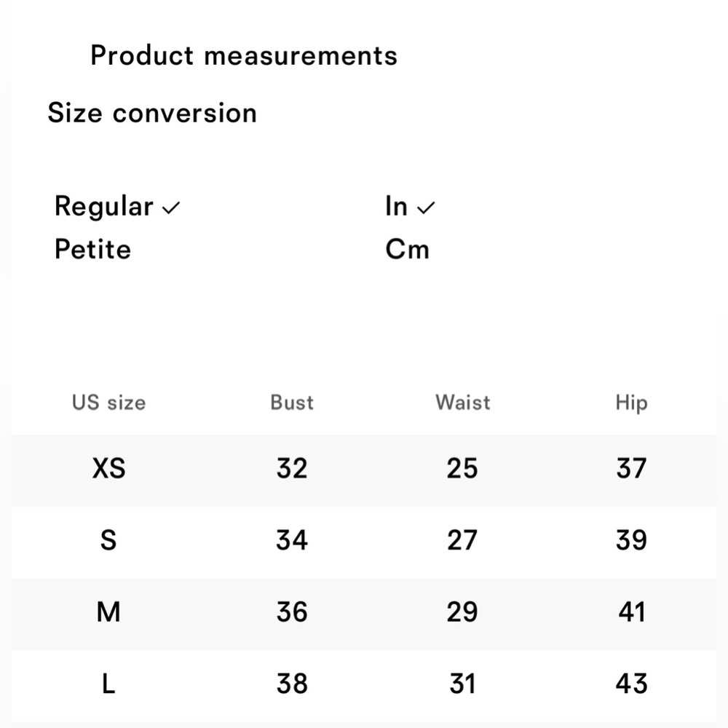Click the Bust column header
The height and width of the screenshot is (728, 728).
click(x=292, y=403)
